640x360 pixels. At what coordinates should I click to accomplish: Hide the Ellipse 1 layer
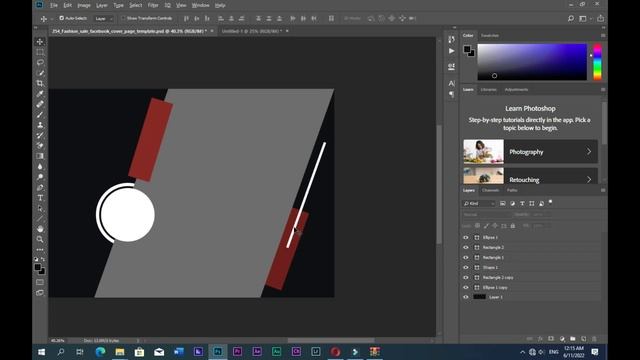click(466, 238)
